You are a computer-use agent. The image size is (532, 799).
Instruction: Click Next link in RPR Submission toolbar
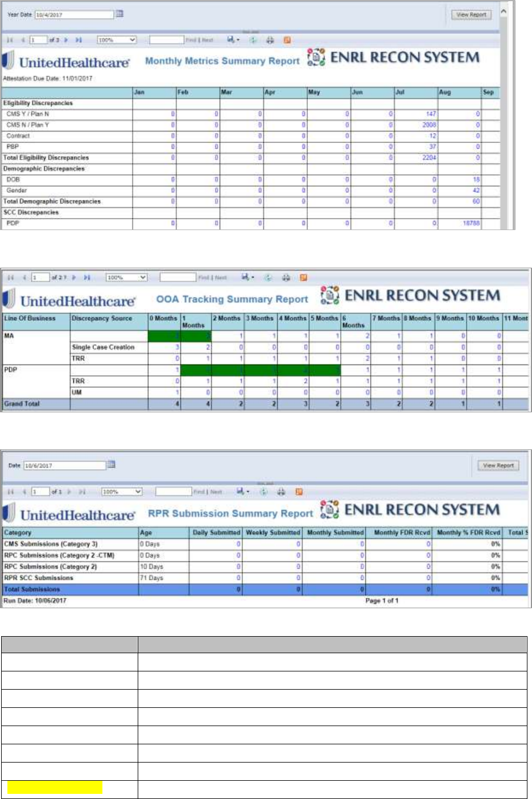[216, 491]
